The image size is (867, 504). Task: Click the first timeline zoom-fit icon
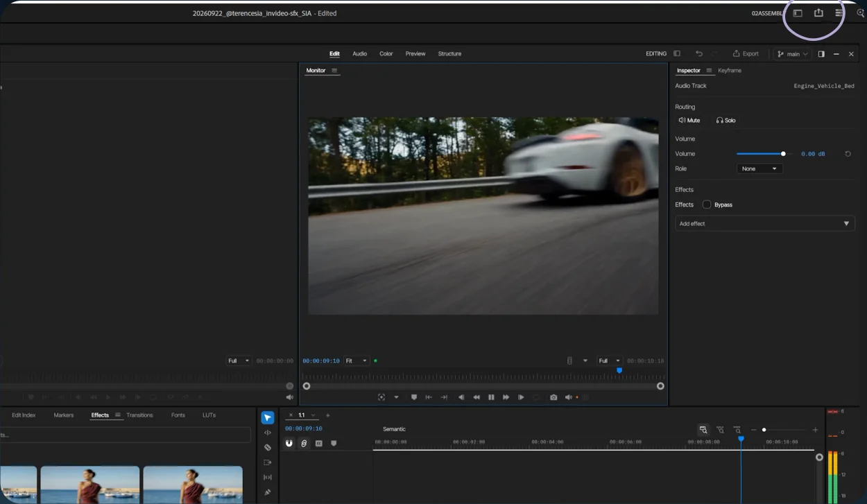click(703, 430)
